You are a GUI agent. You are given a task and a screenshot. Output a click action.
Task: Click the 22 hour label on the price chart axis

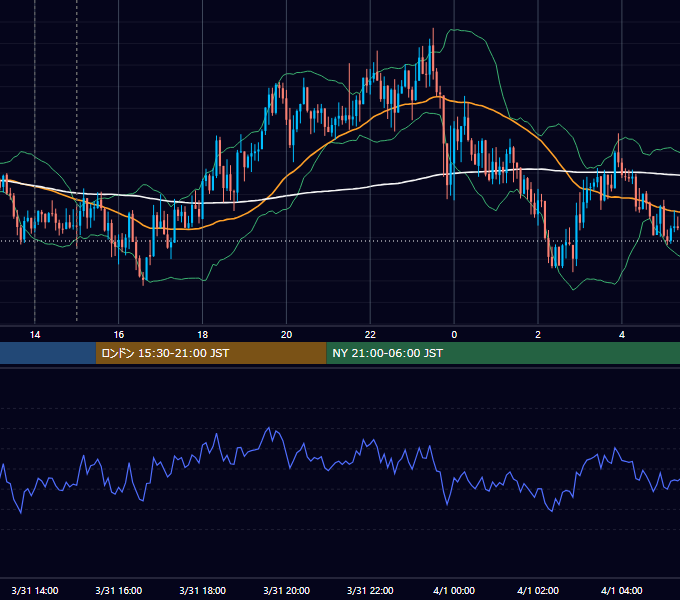pyautogui.click(x=370, y=335)
